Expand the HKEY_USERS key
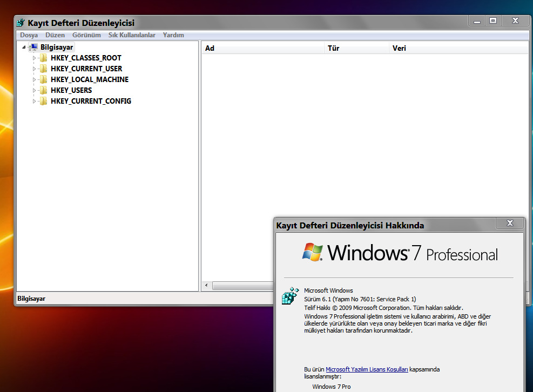 coord(34,90)
